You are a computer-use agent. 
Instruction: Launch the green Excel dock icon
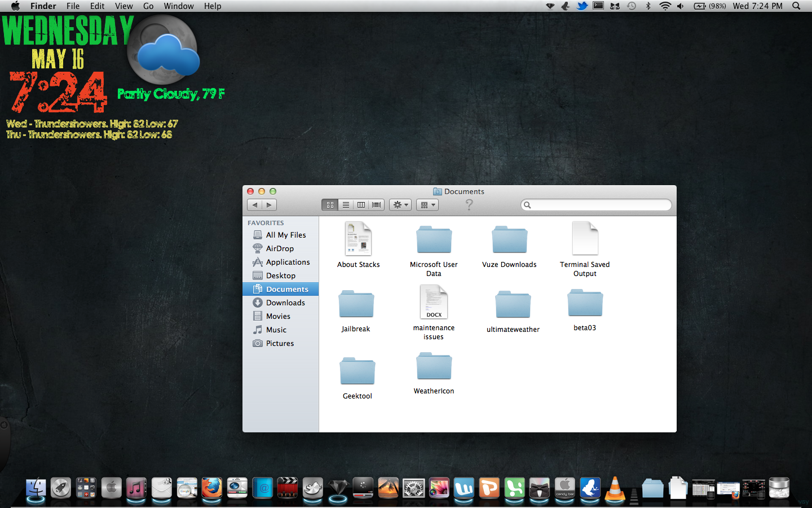pos(514,488)
